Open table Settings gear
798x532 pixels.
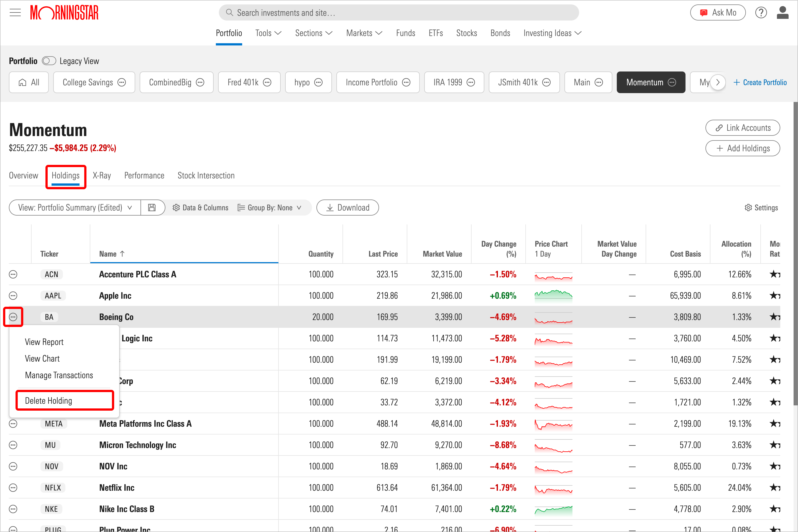(x=761, y=208)
